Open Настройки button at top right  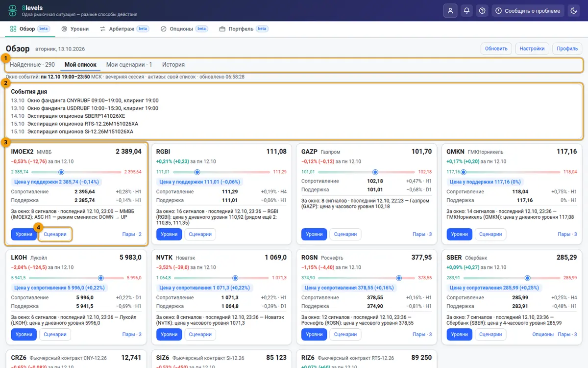click(x=532, y=49)
